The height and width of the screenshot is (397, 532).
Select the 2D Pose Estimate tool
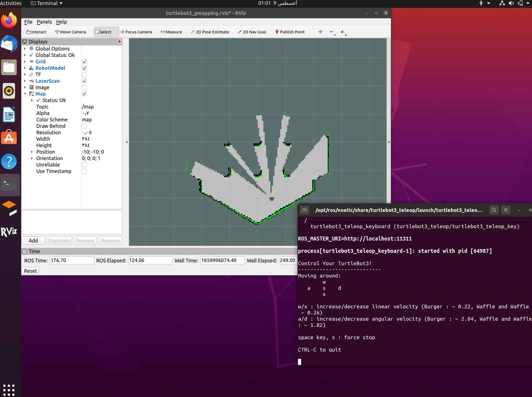click(x=210, y=32)
